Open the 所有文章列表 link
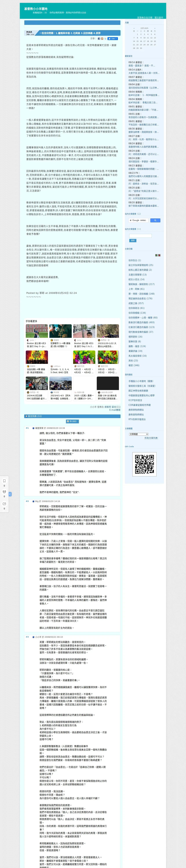Screen dimensions: 186x868 click(151, 438)
